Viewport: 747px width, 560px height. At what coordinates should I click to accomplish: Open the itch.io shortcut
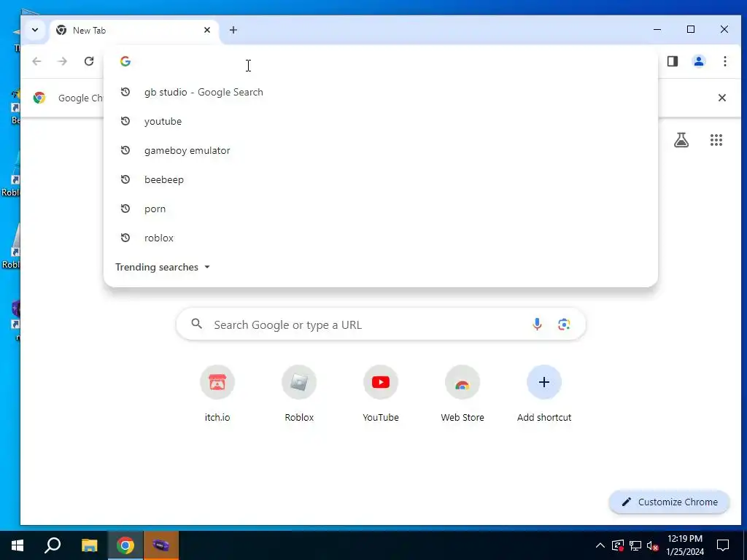click(217, 394)
